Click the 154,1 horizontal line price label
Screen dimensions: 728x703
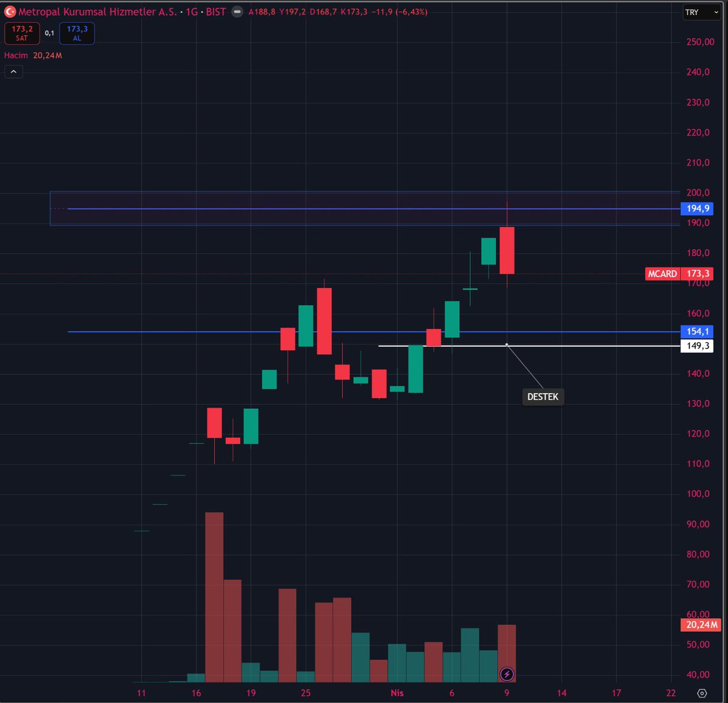coord(698,332)
